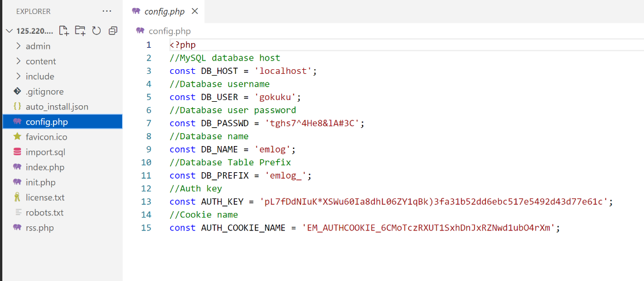644x281 pixels.
Task: Select license.txt in the file tree
Action: (x=45, y=197)
